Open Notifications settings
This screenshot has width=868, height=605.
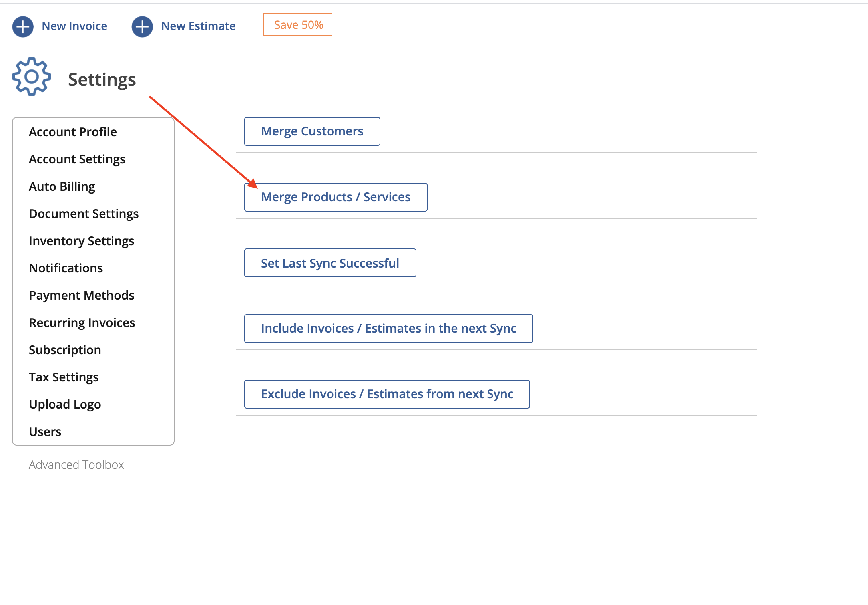[x=66, y=268]
